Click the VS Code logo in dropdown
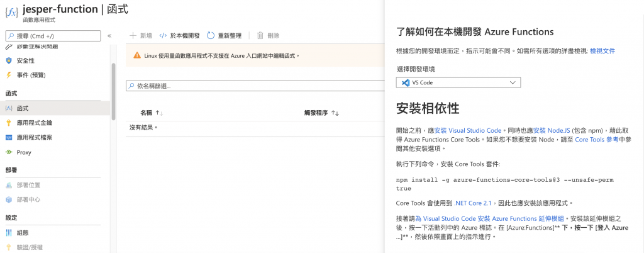This screenshot has height=253, width=644. 406,82
